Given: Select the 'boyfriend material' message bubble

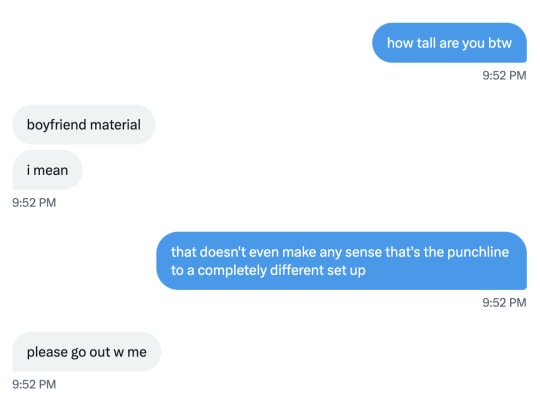Looking at the screenshot, I should pos(84,124).
